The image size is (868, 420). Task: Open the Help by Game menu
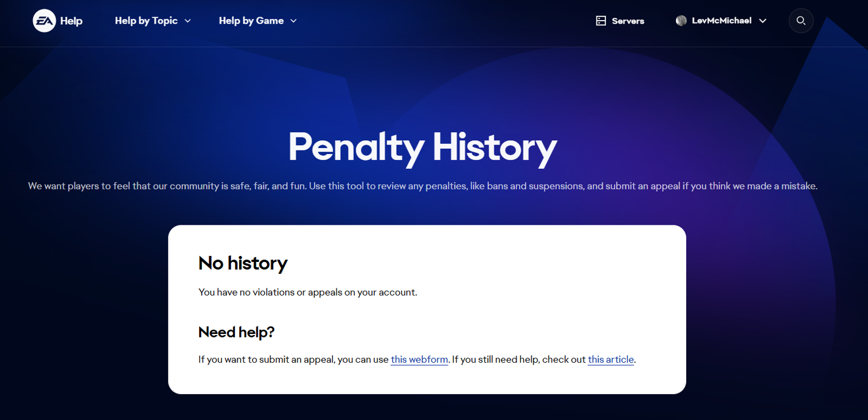(x=251, y=21)
